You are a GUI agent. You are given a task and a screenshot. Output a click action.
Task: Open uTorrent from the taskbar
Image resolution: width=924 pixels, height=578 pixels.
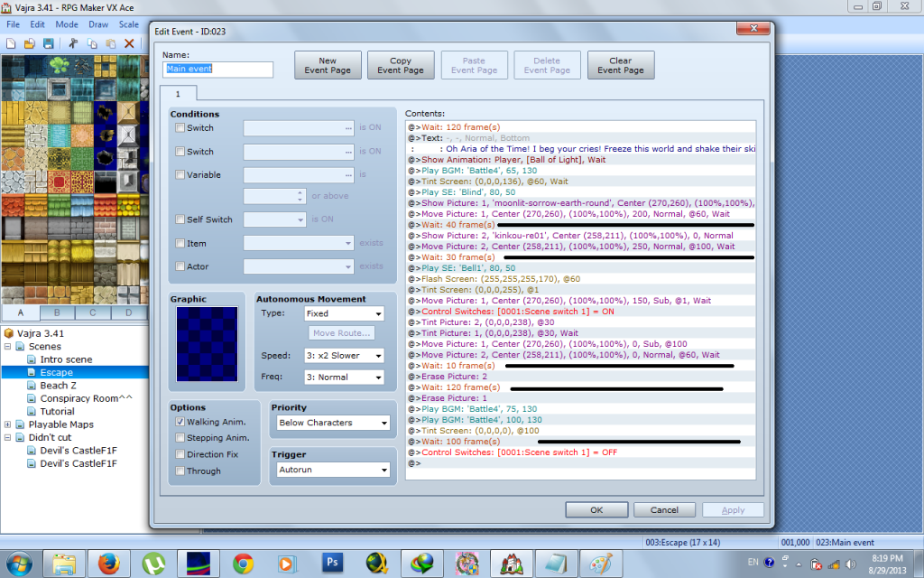[x=153, y=564]
